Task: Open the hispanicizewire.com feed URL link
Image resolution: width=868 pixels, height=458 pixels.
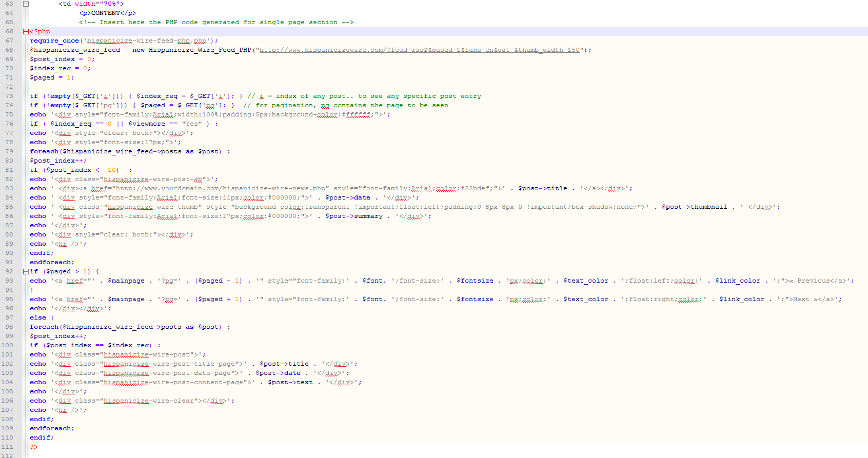Action: click(419, 50)
